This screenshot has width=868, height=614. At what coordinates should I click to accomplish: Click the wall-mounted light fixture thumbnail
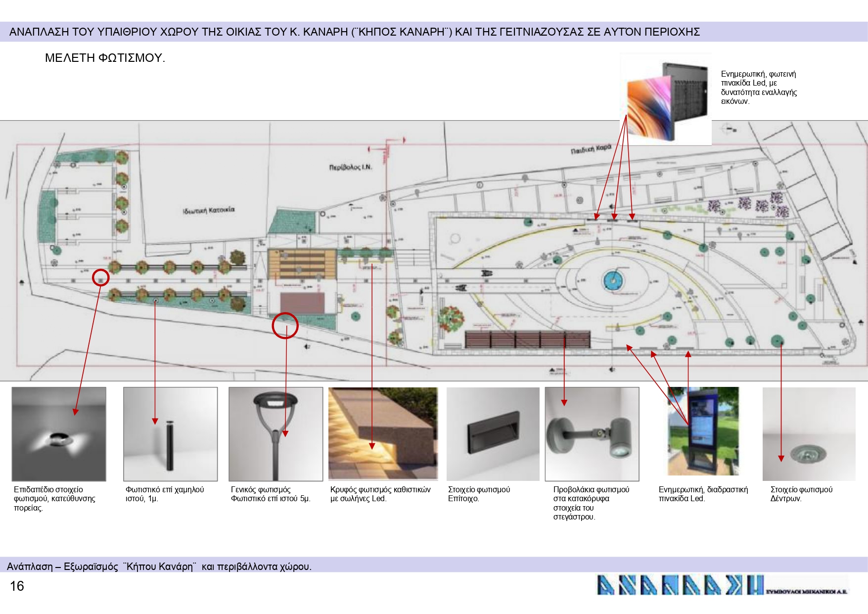493,434
